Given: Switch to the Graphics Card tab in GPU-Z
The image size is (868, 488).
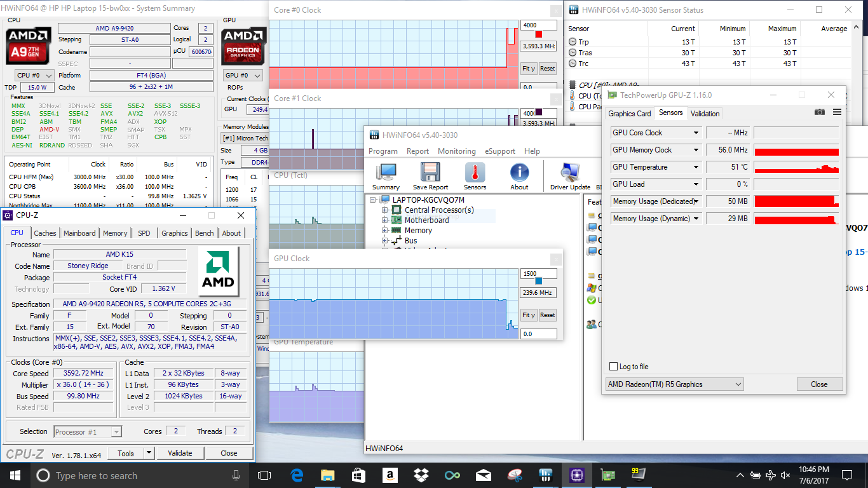Looking at the screenshot, I should point(630,114).
